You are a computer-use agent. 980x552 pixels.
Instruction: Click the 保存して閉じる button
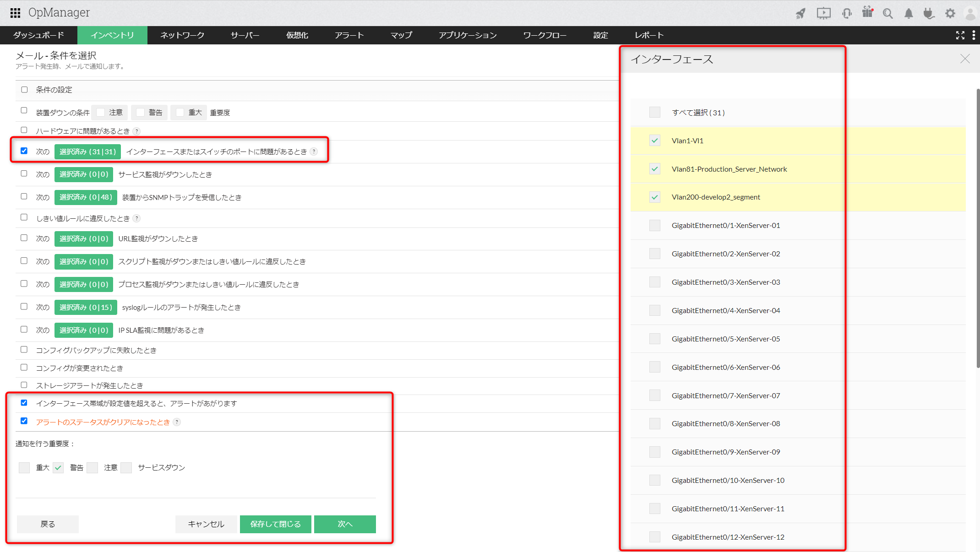[x=275, y=524]
